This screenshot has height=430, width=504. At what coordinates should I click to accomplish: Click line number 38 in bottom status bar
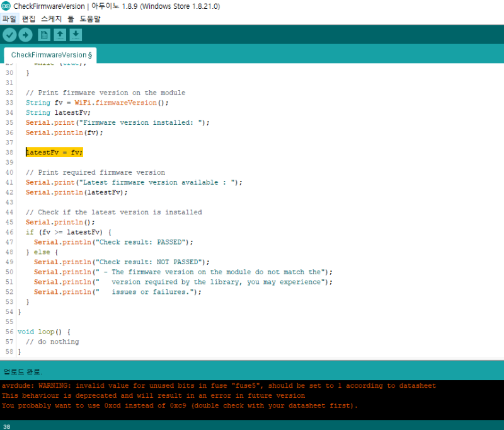click(7, 426)
